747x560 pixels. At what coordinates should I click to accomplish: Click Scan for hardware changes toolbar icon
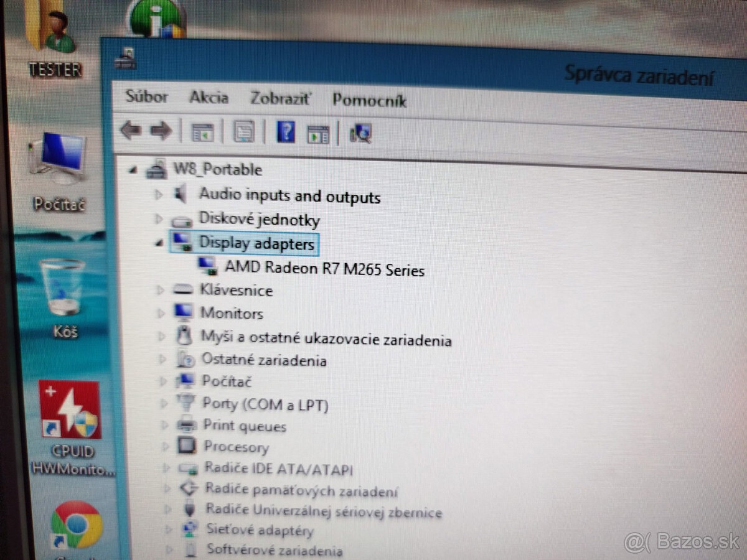click(360, 133)
